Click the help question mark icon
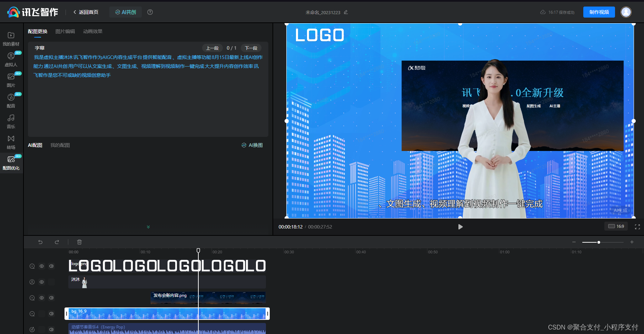This screenshot has width=644, height=334. 150,12
